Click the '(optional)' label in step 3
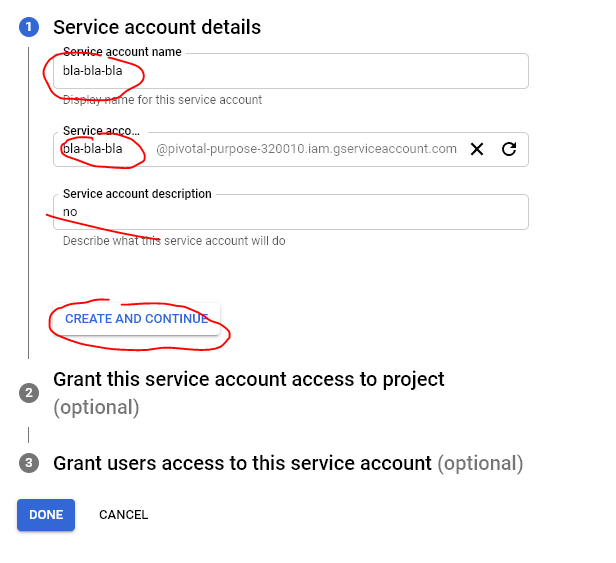The image size is (616, 563). [x=480, y=463]
